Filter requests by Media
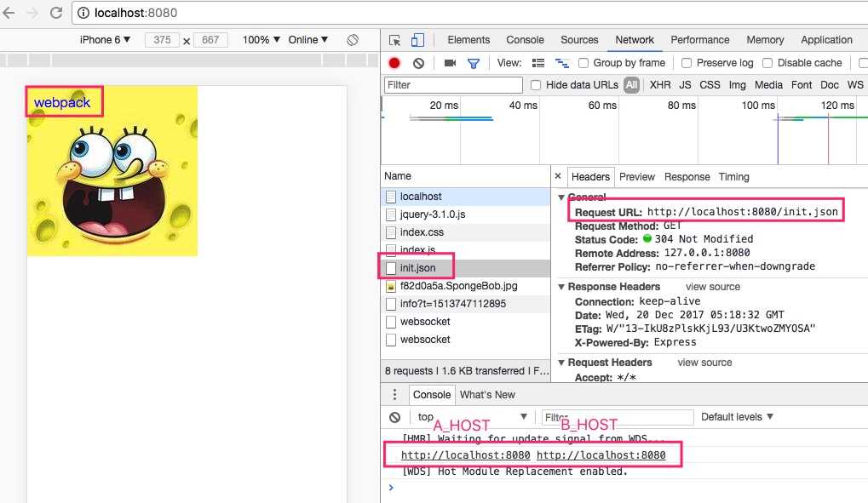Screen dimensions: 868x503 click(x=768, y=84)
